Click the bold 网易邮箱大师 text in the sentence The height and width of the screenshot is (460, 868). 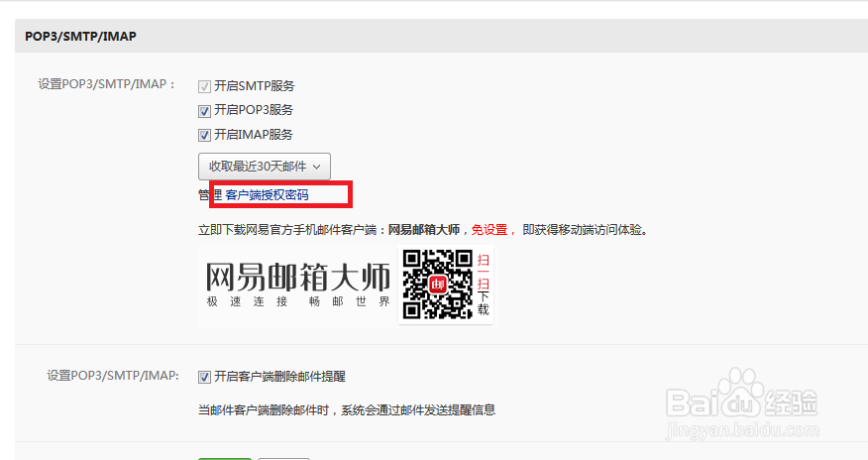[424, 230]
